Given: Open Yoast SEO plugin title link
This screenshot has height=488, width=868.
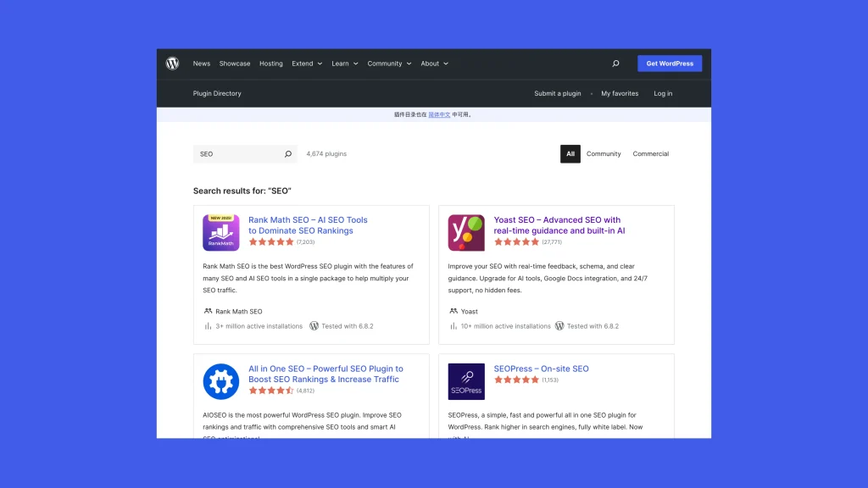Looking at the screenshot, I should click(559, 225).
